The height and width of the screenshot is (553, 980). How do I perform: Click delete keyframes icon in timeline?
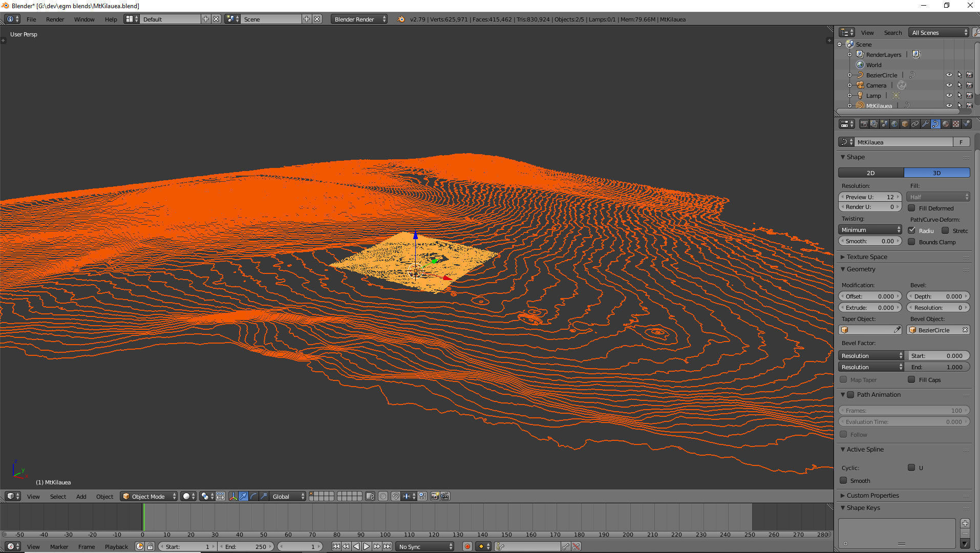click(x=577, y=546)
